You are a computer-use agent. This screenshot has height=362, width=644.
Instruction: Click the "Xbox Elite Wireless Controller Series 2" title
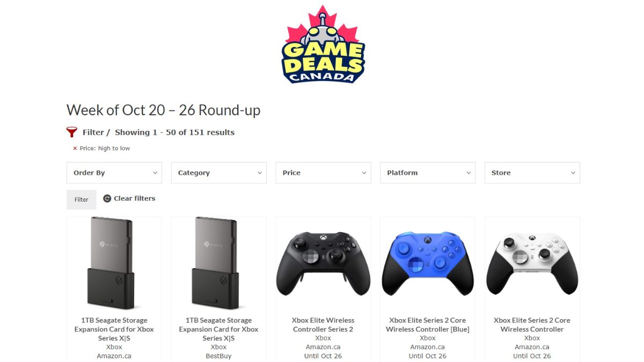click(x=323, y=324)
